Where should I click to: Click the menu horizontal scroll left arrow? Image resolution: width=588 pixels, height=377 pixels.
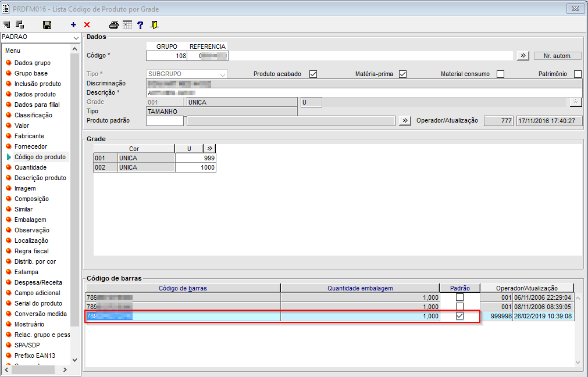pos(6,370)
